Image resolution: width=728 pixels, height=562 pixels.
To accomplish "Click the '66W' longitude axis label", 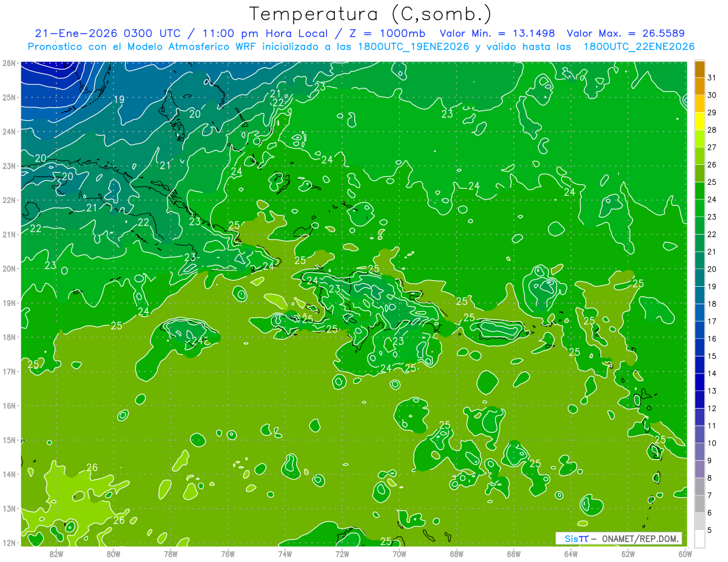I will tap(514, 553).
